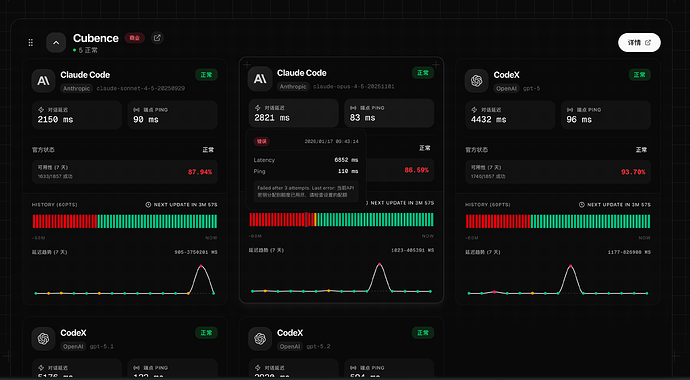Click the lightning icon above 4432 ms
This screenshot has height=380, width=690.
click(x=474, y=110)
